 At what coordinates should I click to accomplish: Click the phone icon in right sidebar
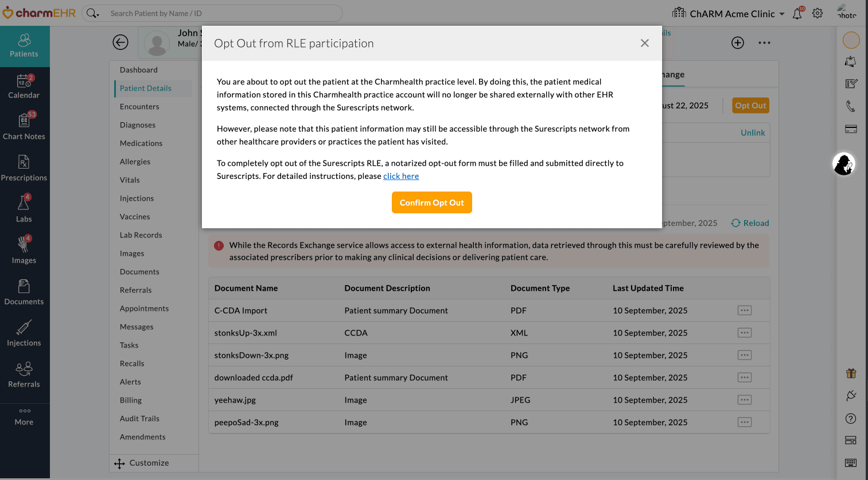pyautogui.click(x=851, y=106)
